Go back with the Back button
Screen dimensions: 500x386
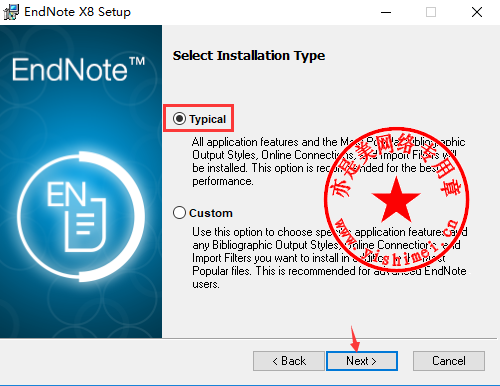click(289, 361)
